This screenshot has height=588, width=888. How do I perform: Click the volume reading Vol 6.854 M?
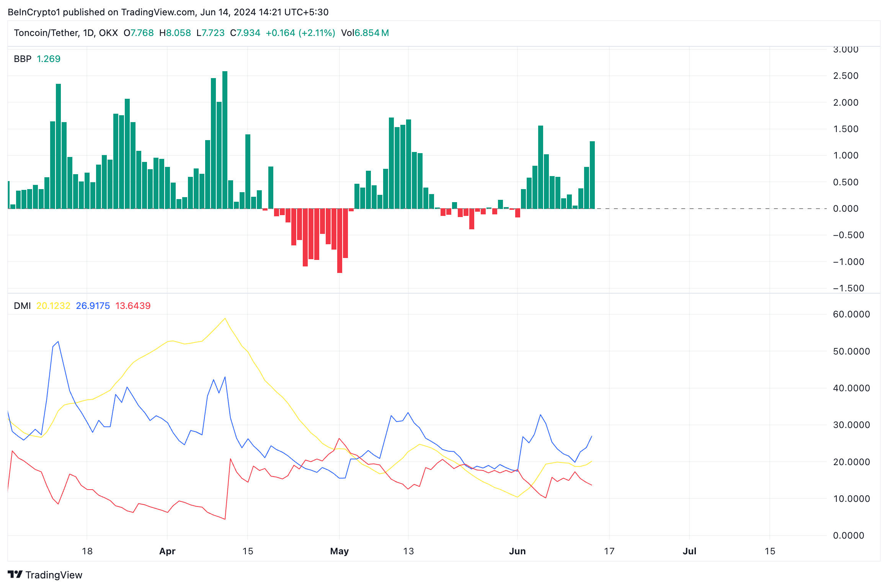pos(365,33)
